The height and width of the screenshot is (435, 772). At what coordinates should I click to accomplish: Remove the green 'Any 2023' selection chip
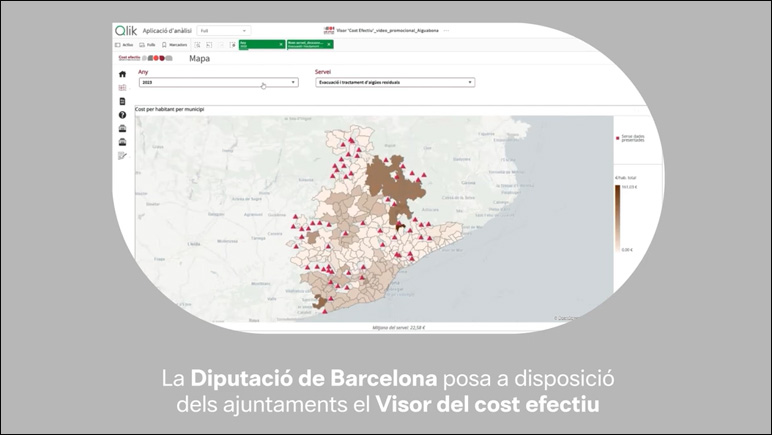[280, 45]
